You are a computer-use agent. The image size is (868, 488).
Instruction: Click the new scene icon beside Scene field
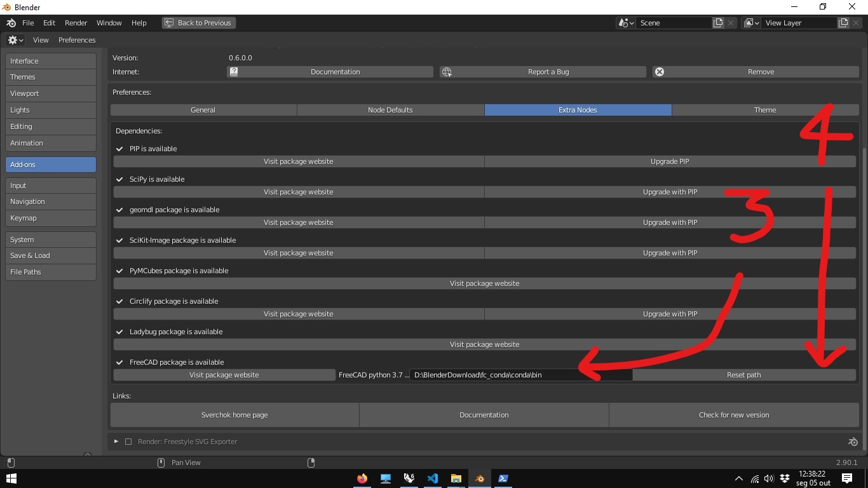[x=718, y=23]
